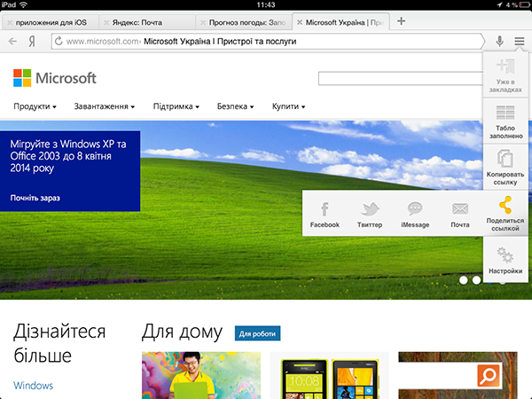Close the 'Прогноз погоды' tab
Viewport: 532px width, 399px height.
(x=203, y=23)
